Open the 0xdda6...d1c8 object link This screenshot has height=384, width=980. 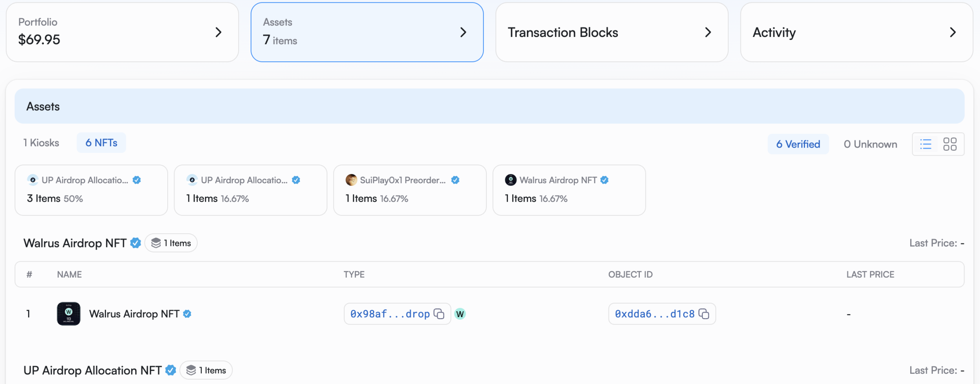(654, 314)
